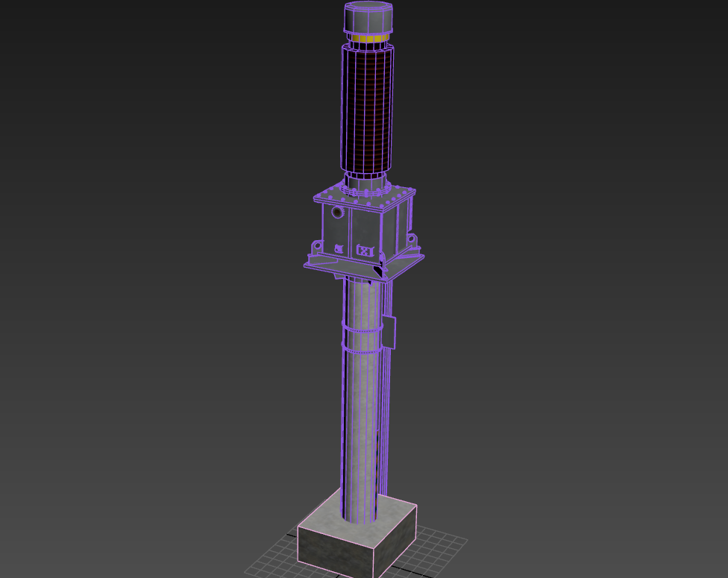Image resolution: width=728 pixels, height=578 pixels.
Task: Select the front side of the concrete block
Action: (x=334, y=550)
